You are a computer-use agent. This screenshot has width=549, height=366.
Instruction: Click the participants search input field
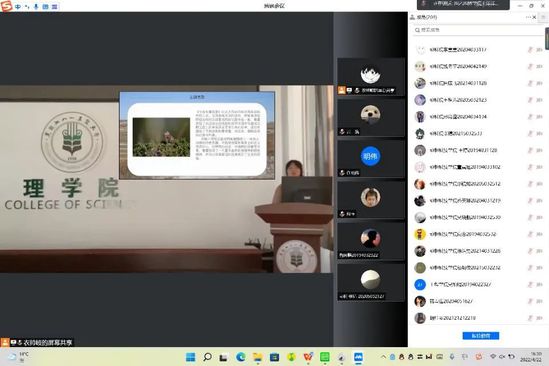coord(478,30)
